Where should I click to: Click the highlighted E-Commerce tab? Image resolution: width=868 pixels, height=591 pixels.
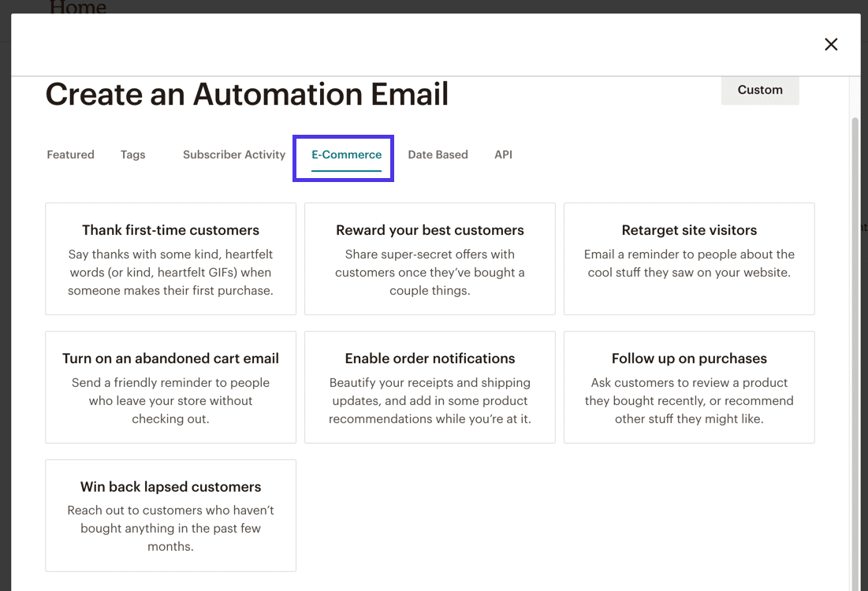pos(345,154)
